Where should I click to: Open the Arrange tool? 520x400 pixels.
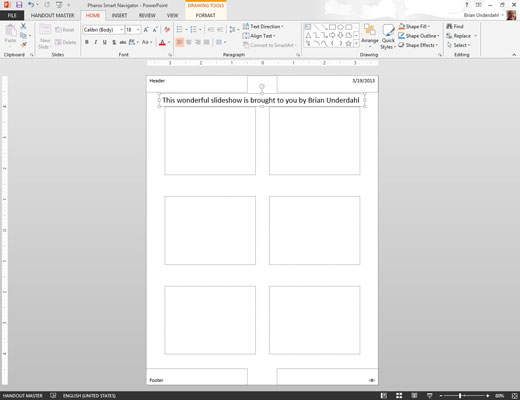(370, 34)
